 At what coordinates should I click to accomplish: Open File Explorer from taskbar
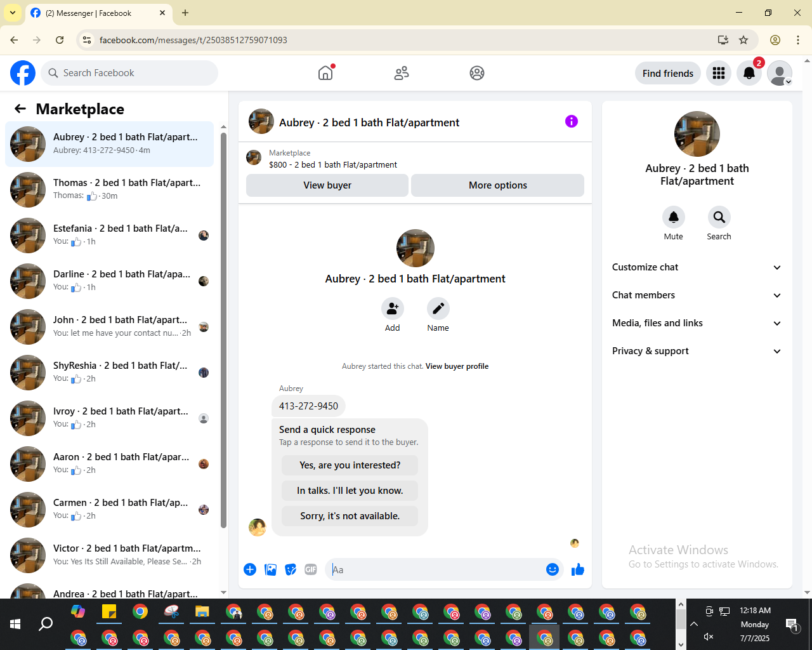coord(202,612)
